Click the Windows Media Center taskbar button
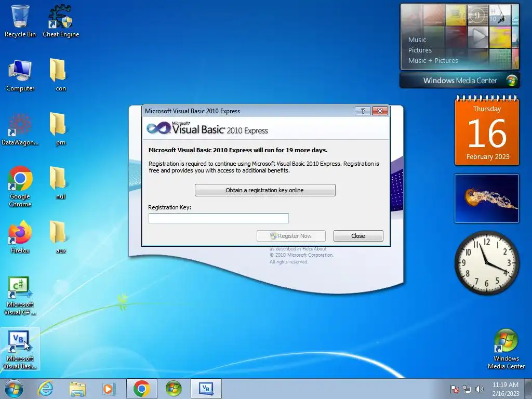The height and width of the screenshot is (399, 532). pos(174,389)
